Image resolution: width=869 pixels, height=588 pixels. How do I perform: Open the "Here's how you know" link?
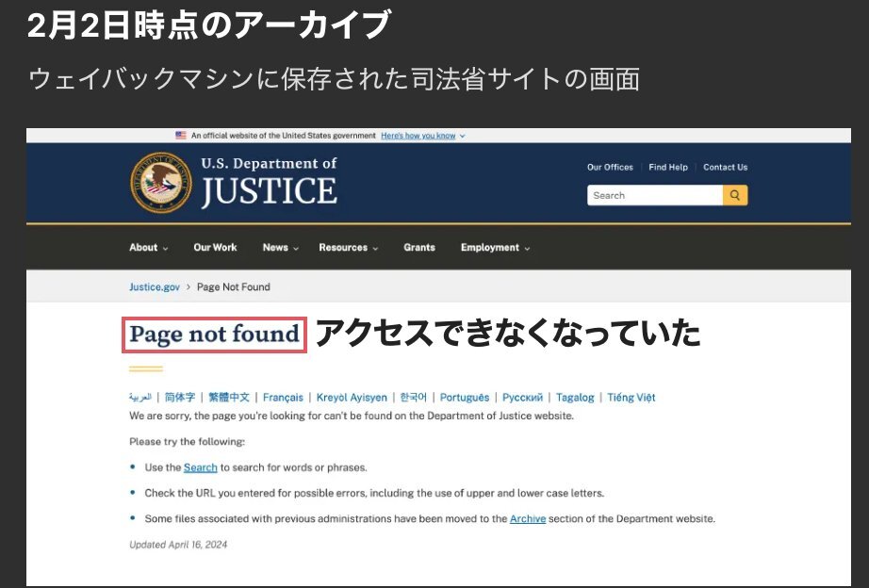(x=418, y=136)
